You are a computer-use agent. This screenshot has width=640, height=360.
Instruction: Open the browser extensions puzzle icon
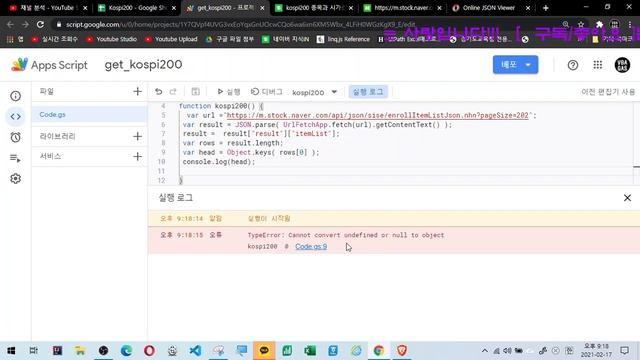(599, 24)
